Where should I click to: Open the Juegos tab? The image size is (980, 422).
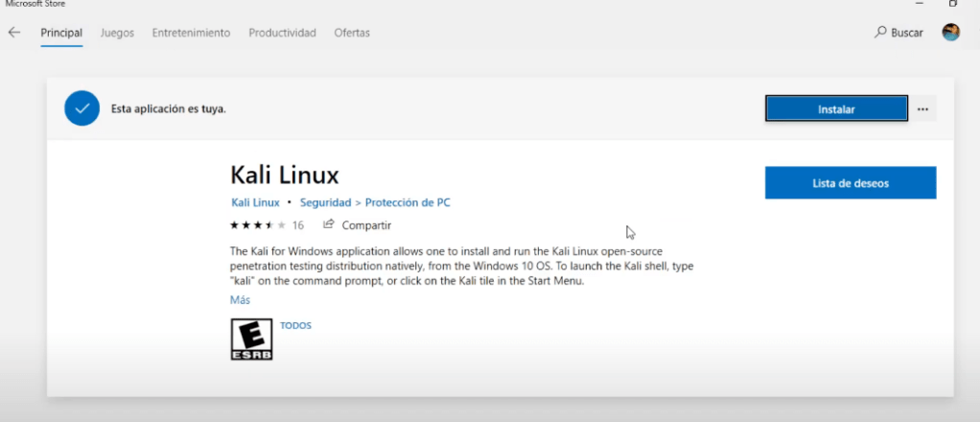(117, 33)
